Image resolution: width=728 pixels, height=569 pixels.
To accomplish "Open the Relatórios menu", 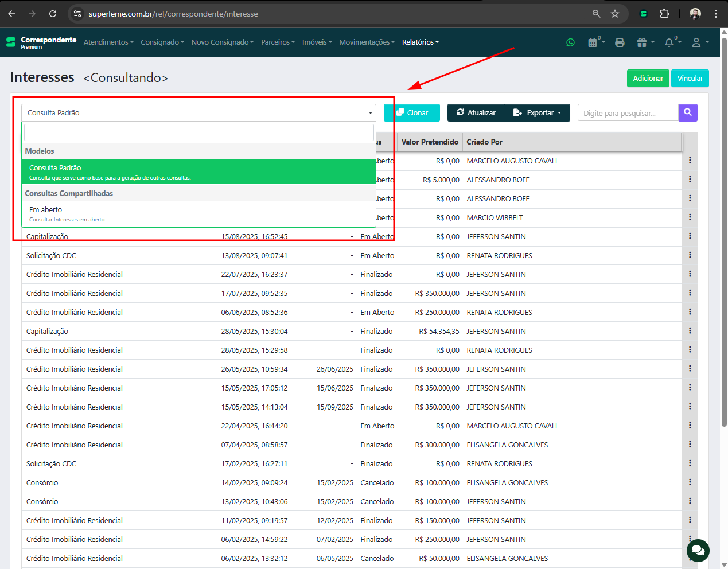I will 420,42.
